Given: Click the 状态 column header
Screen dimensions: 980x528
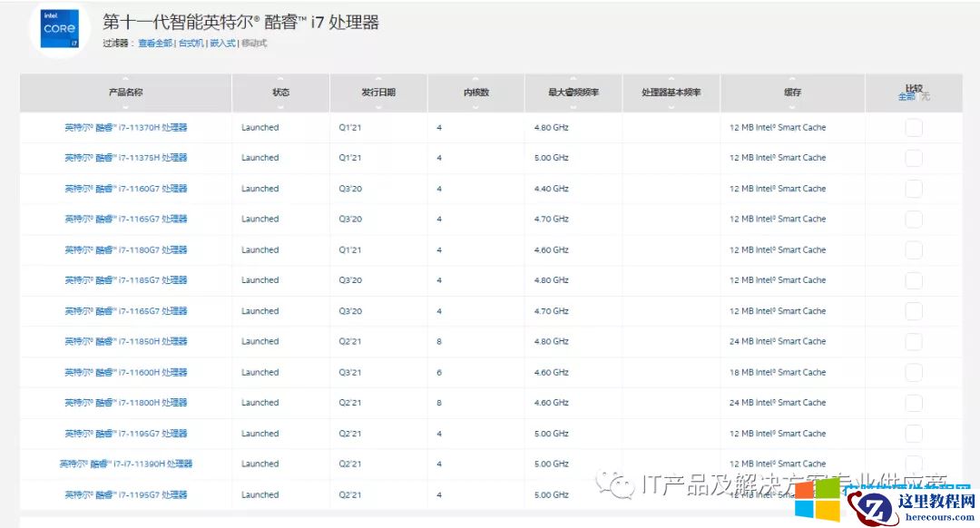Looking at the screenshot, I should [280, 93].
